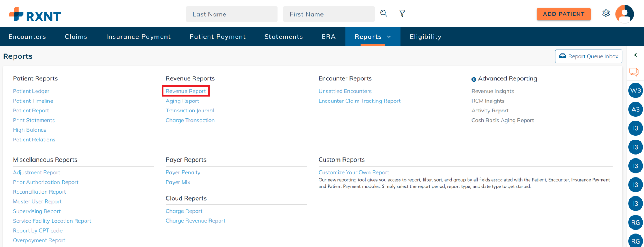Open the Adjustment Report link
644x247 pixels.
(37, 172)
